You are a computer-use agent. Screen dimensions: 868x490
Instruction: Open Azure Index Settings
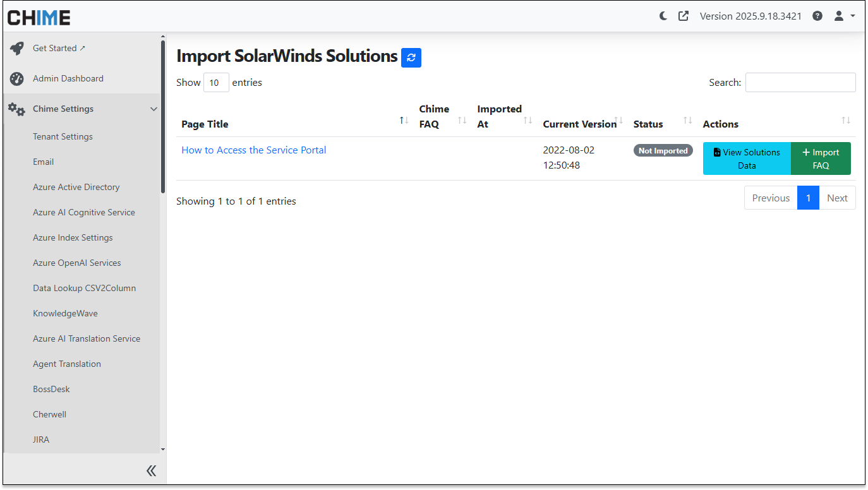point(73,237)
